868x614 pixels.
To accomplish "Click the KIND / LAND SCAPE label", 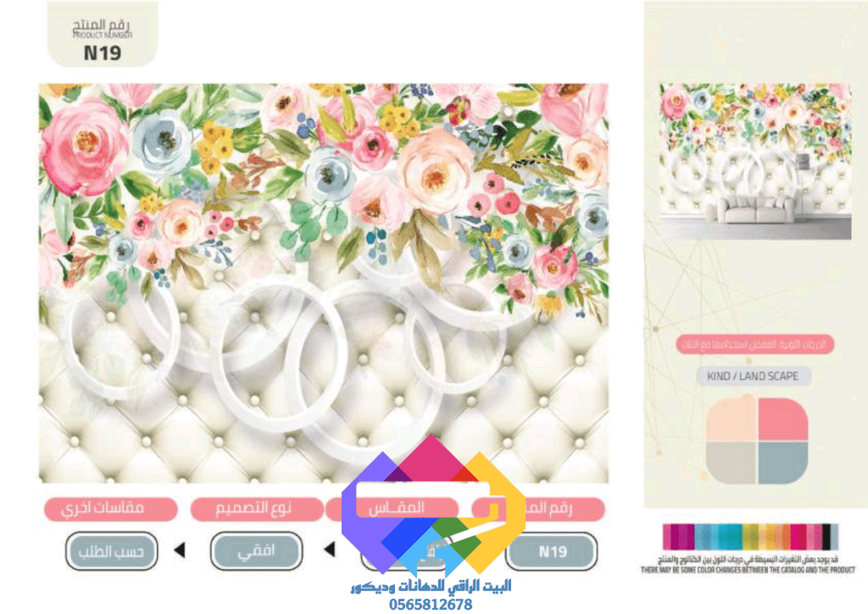I will (753, 376).
